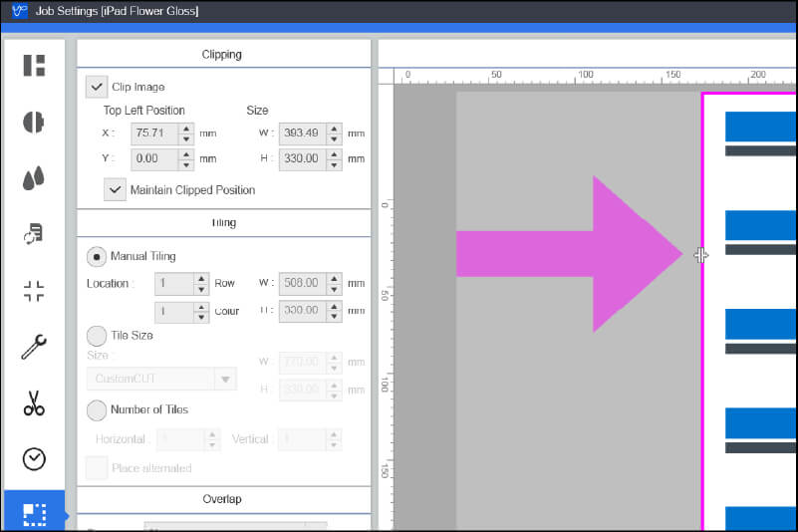The image size is (798, 532).
Task: Open the clock icon in sidebar
Action: [34, 458]
